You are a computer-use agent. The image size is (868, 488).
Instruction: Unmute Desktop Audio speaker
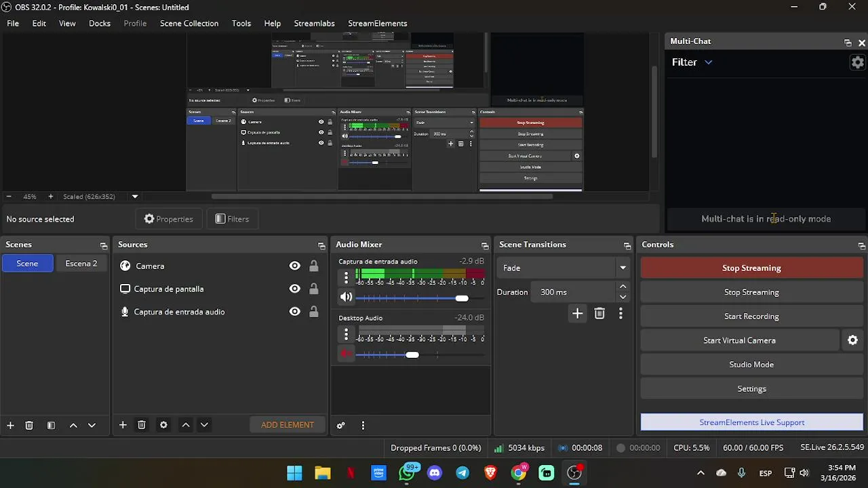[x=346, y=354]
